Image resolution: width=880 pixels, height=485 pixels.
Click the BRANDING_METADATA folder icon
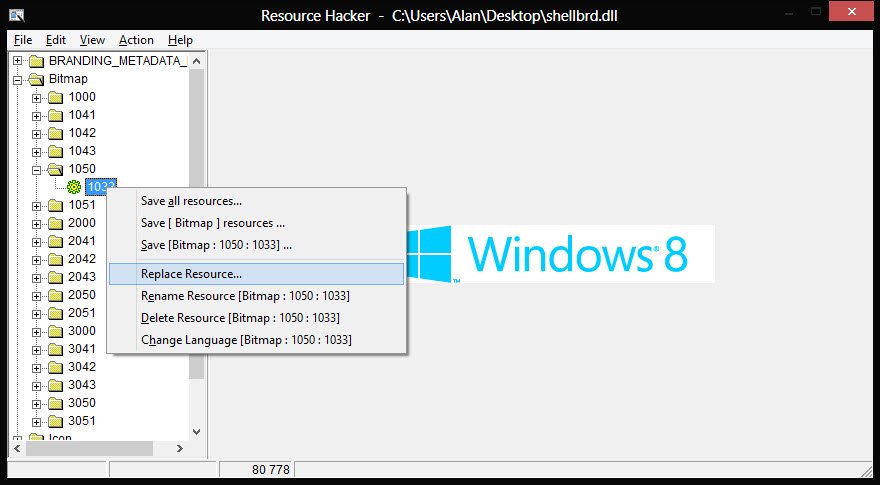(36, 61)
